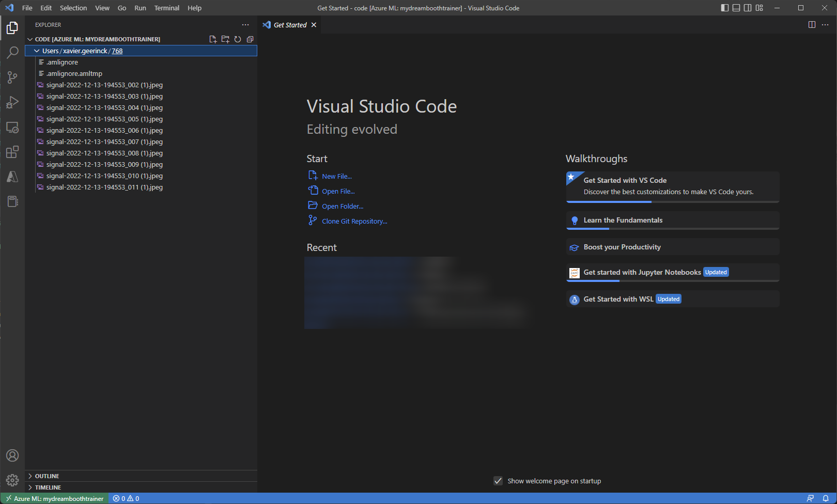Select the .amlignore.amltmp file
Viewport: 837px width, 504px height.
click(x=141, y=73)
